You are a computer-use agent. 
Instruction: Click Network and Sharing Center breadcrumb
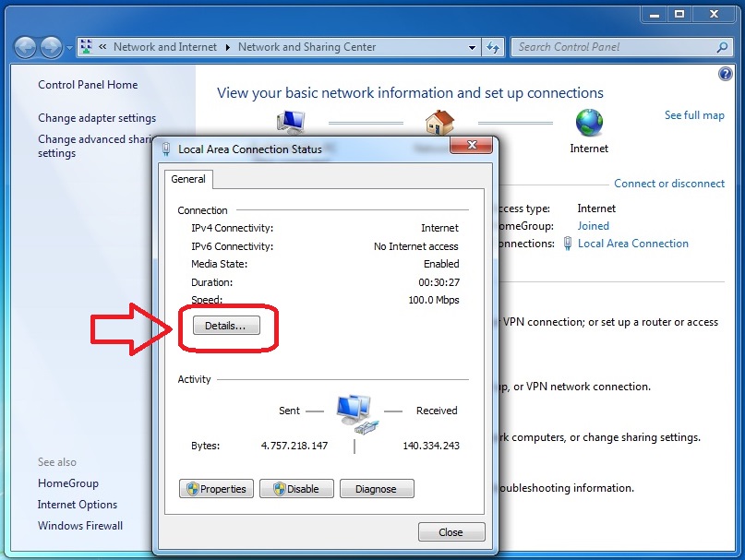click(306, 47)
